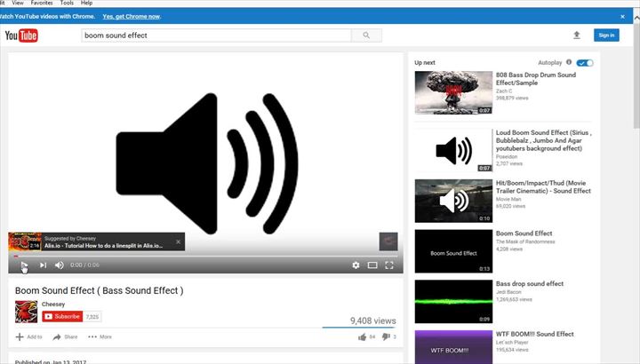Toggle the Autoplay switch off
The image size is (640, 364).
585,63
